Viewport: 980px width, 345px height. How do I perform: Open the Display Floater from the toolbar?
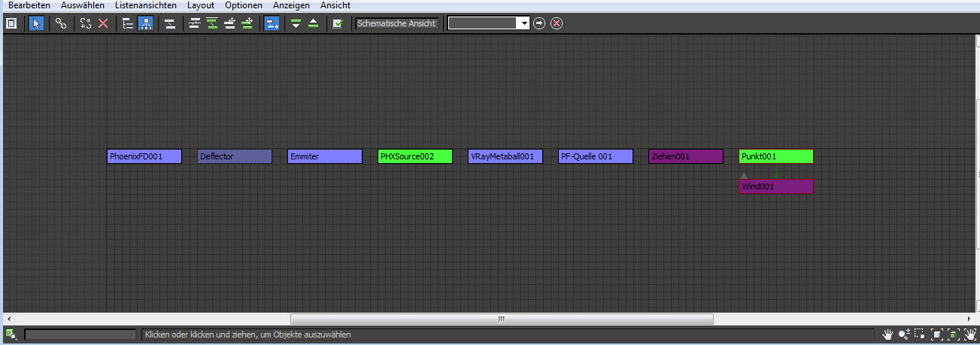11,23
